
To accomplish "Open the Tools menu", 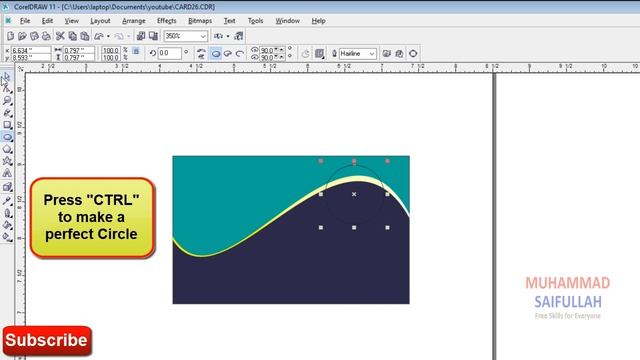I will (x=256, y=20).
